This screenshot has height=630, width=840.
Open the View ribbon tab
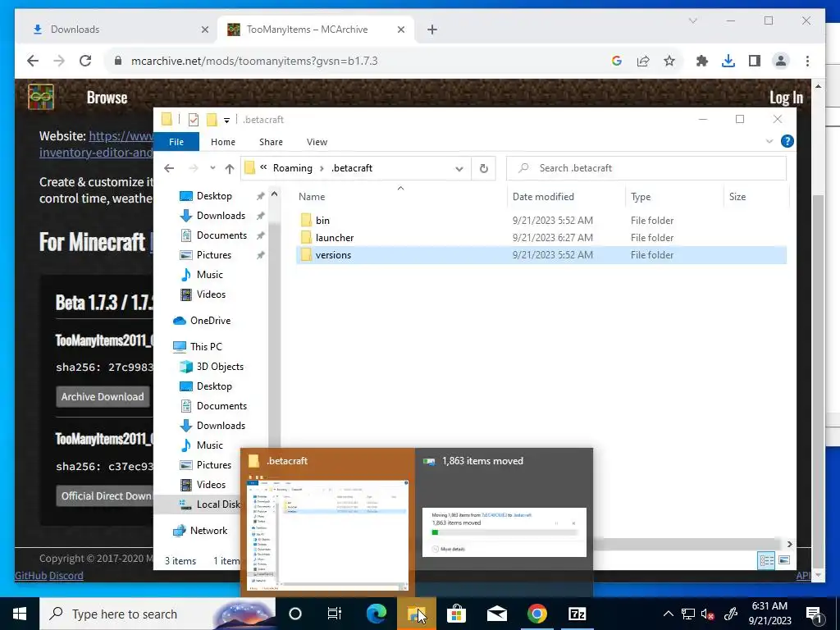pos(317,142)
